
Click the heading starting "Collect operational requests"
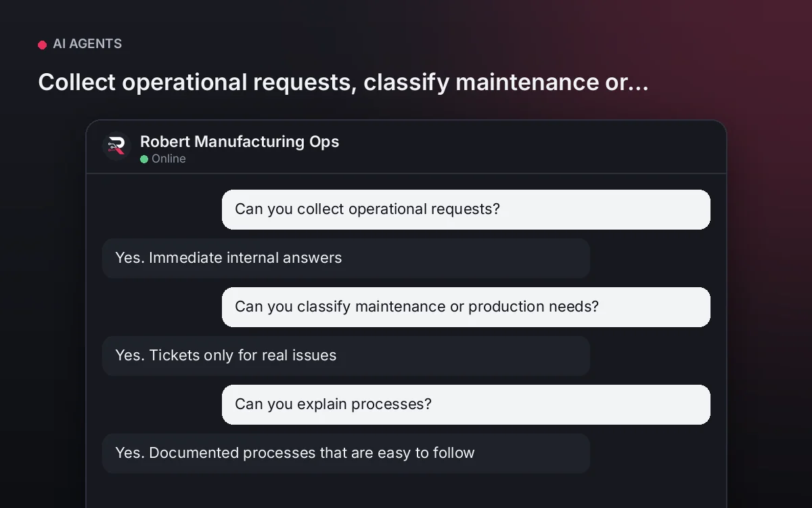pos(343,82)
